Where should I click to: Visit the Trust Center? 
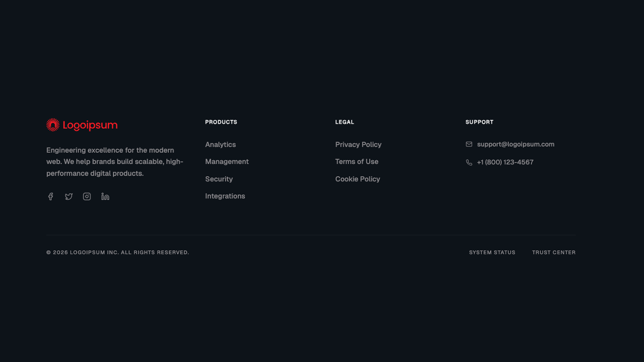point(554,252)
